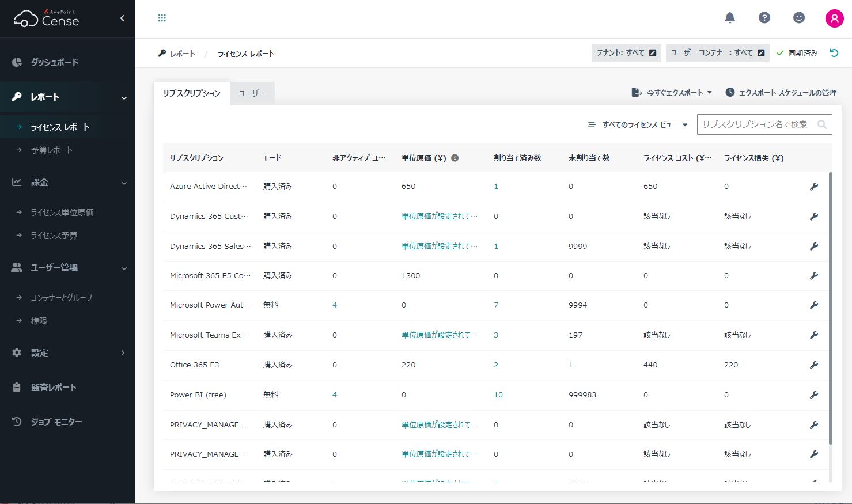Click assigned count 2 for Office 365 E3
The height and width of the screenshot is (504, 852).
(x=496, y=365)
